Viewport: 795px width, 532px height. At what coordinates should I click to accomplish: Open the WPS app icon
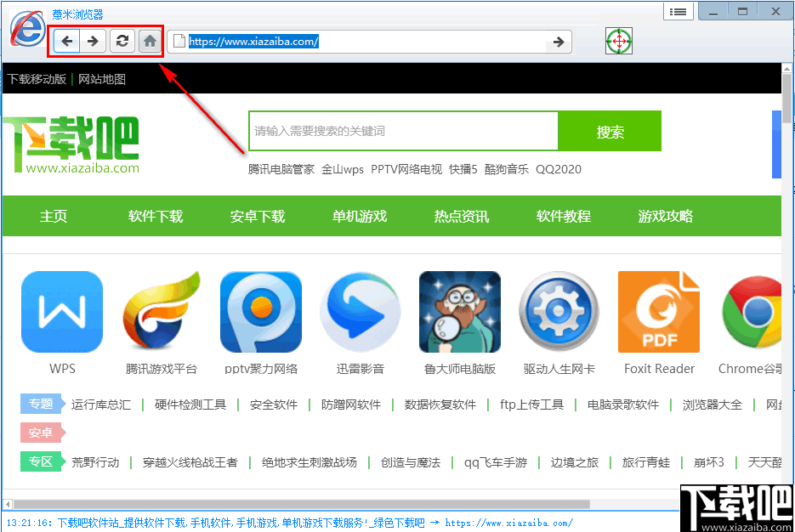click(62, 312)
